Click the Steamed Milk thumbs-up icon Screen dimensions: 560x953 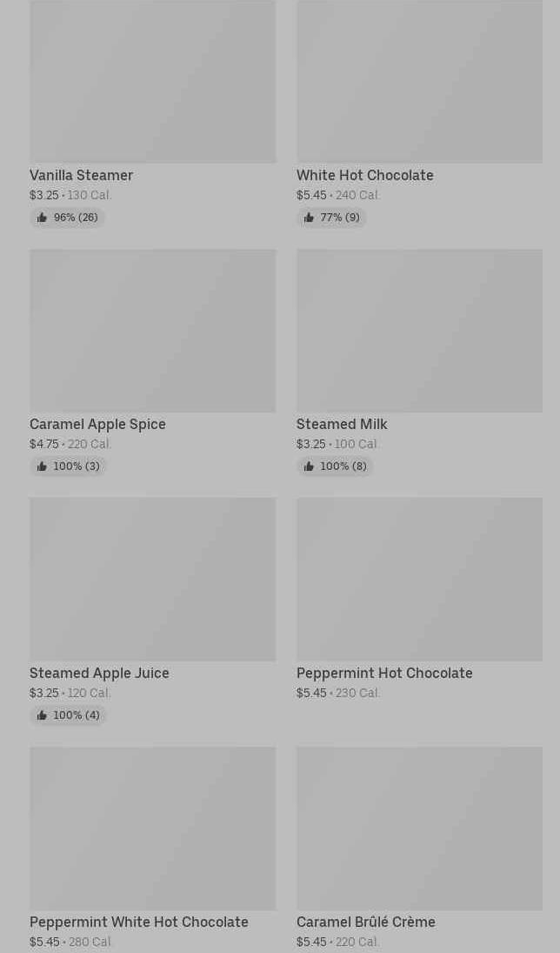coord(309,466)
